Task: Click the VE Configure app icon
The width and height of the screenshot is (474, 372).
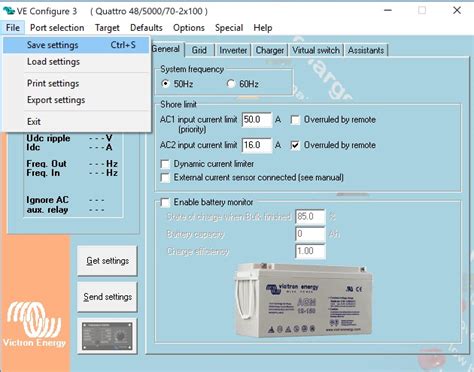Action: tap(9, 11)
